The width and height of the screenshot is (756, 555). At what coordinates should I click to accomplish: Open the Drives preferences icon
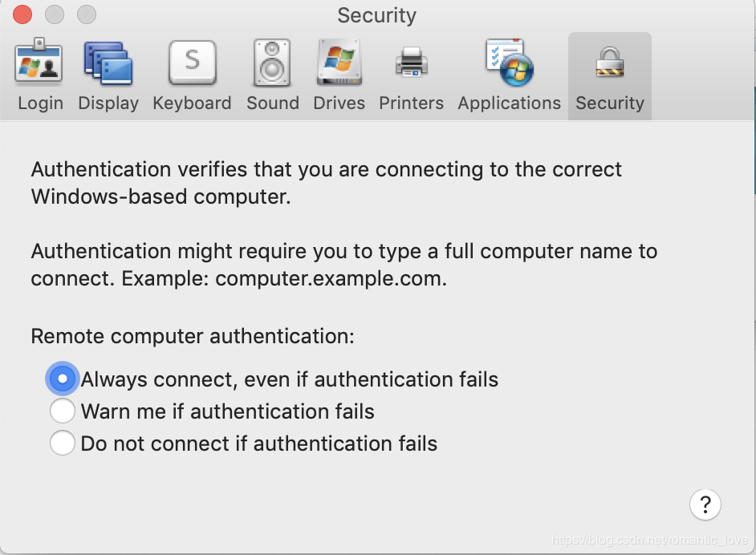point(339,63)
